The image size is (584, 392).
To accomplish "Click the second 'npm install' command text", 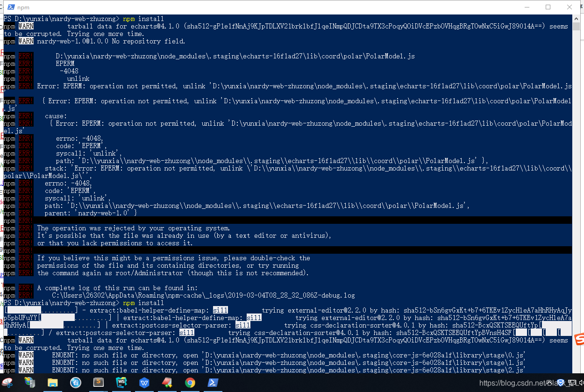I will click(x=143, y=303).
